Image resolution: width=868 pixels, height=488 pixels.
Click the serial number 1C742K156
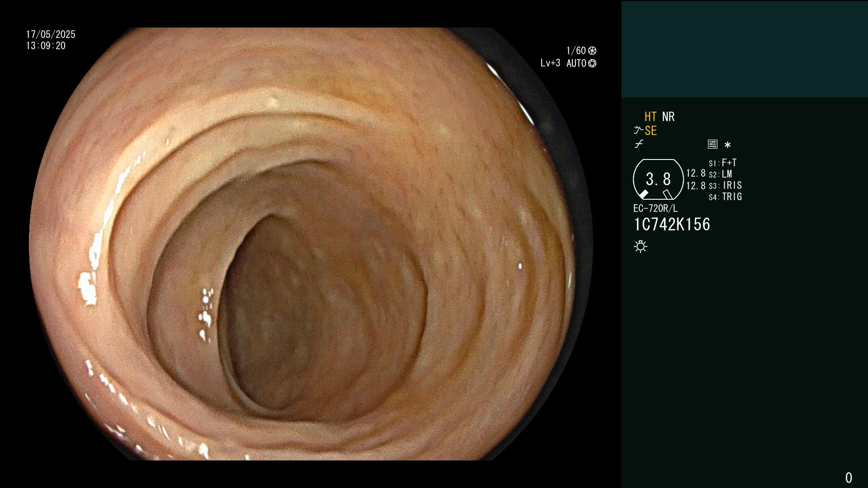click(x=672, y=225)
